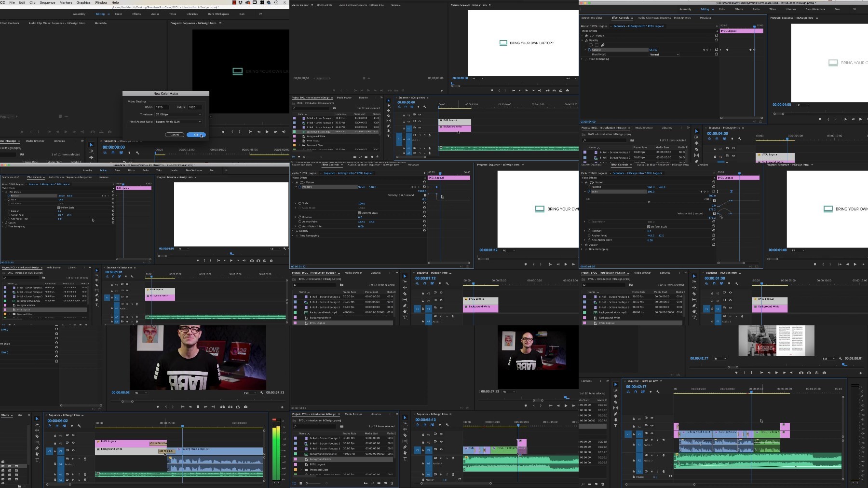Image resolution: width=868 pixels, height=488 pixels.
Task: Play the program monitor showing 00:00:42:17
Action: tap(776, 373)
